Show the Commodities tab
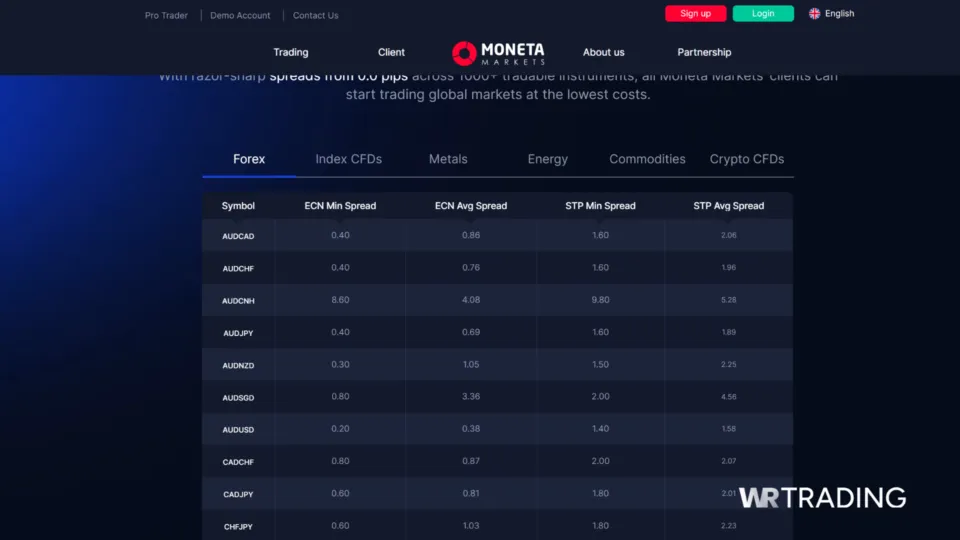 (647, 159)
